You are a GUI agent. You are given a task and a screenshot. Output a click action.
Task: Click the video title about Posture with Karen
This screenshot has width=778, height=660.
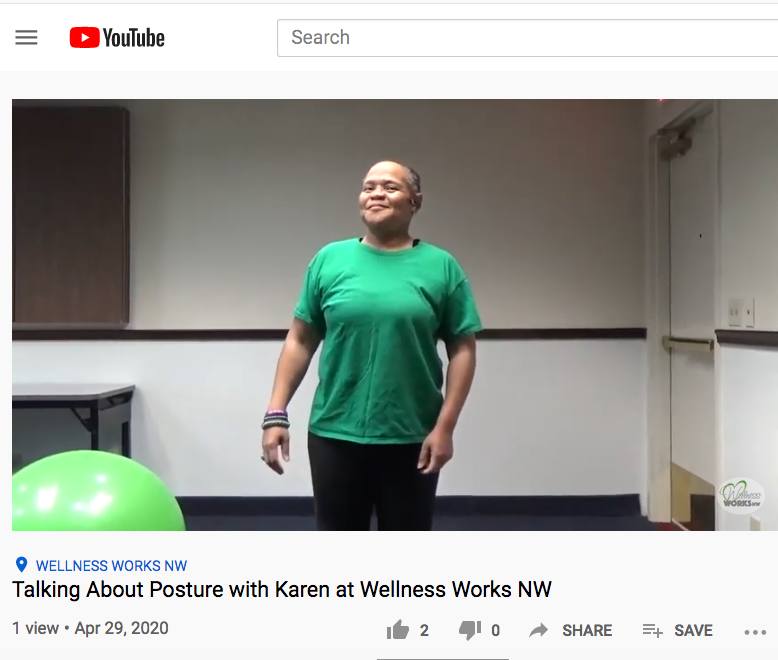pos(282,590)
